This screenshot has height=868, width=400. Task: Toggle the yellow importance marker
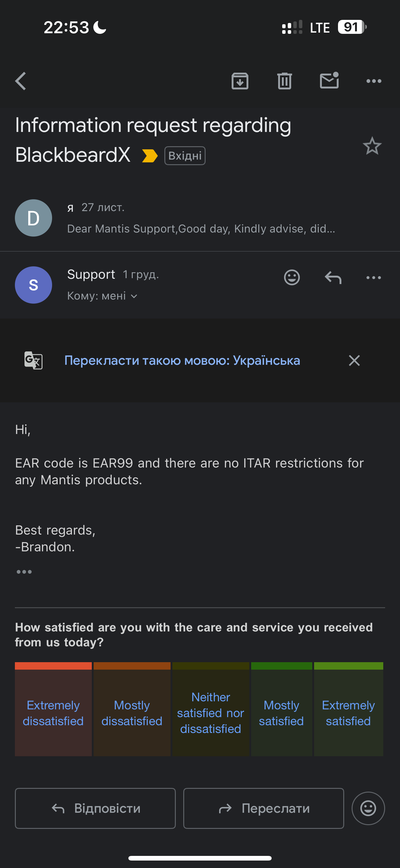coord(150,156)
